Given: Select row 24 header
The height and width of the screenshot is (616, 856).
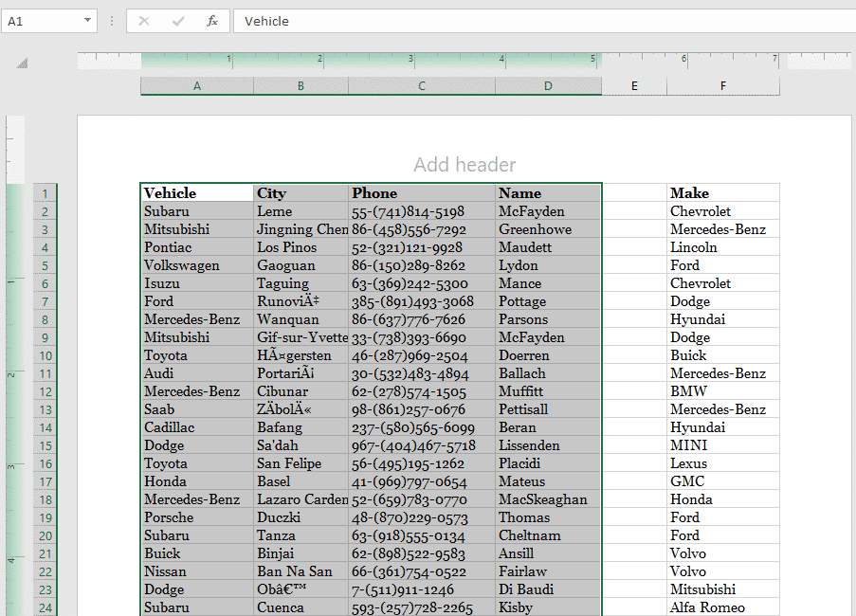Looking at the screenshot, I should pos(46,607).
